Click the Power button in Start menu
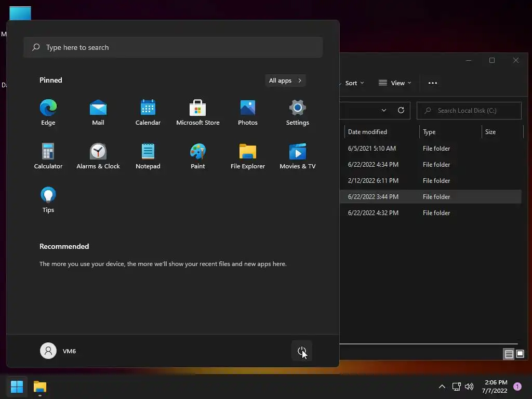Image resolution: width=532 pixels, height=399 pixels. point(302,351)
